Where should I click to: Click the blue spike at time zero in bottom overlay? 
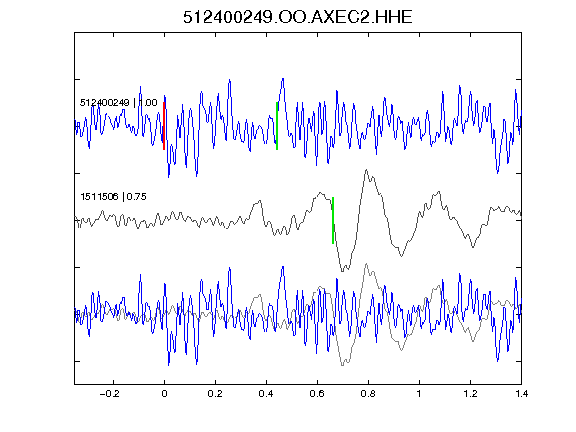(165, 284)
